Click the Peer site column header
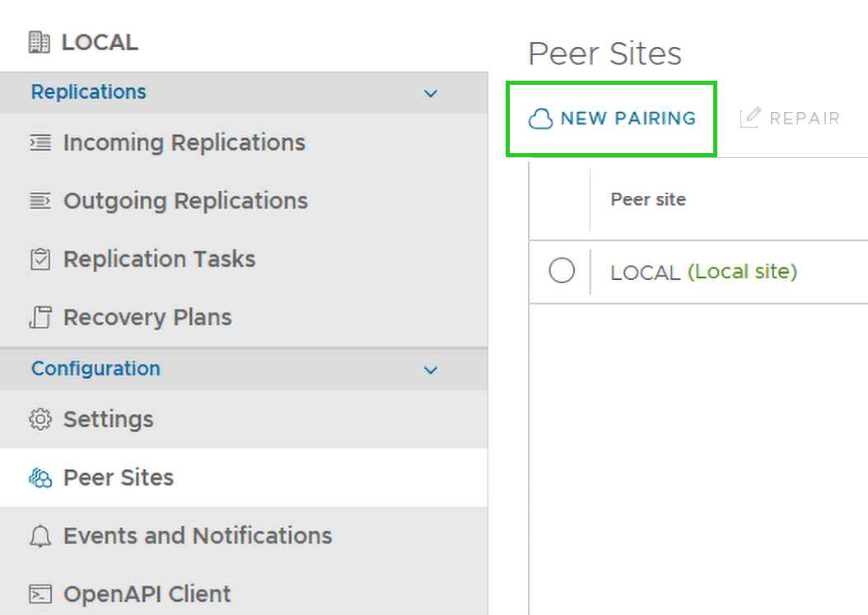Viewport: 868px width, 615px height. pyautogui.click(x=648, y=199)
